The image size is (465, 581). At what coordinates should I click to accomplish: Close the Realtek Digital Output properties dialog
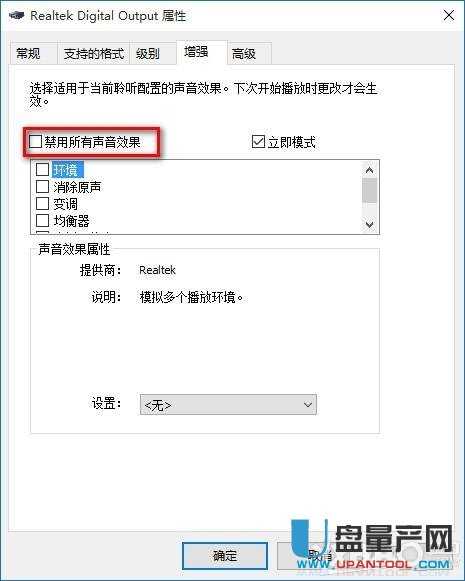(x=449, y=16)
